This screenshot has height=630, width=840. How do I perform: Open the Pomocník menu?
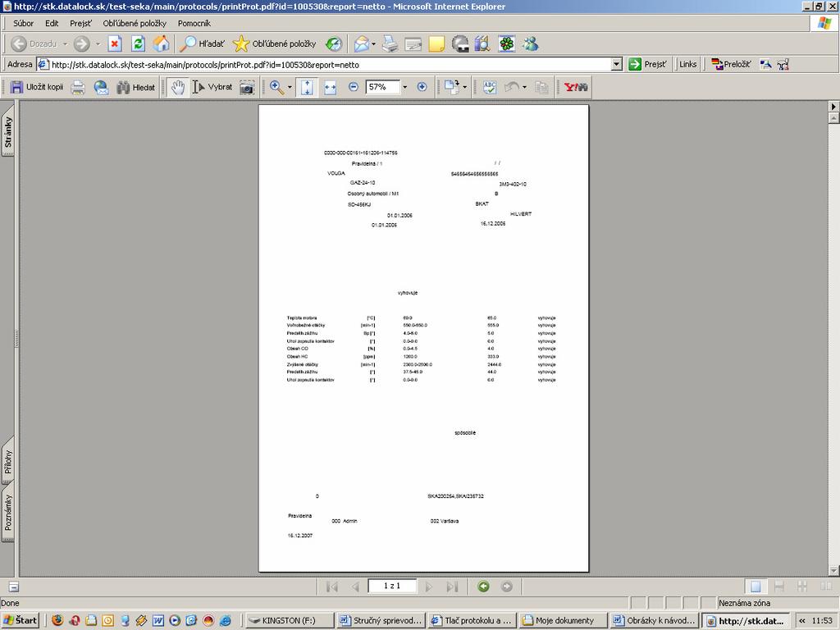194,23
